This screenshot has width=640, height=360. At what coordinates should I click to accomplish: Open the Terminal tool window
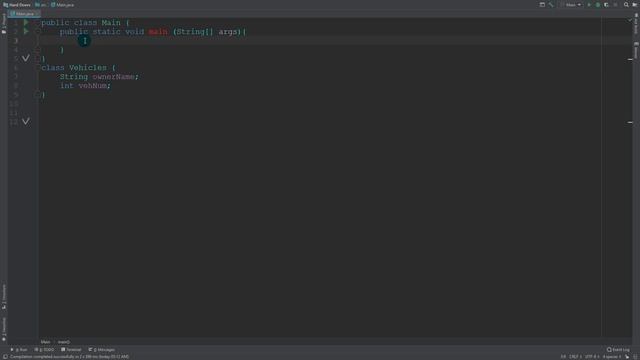[x=71, y=350]
